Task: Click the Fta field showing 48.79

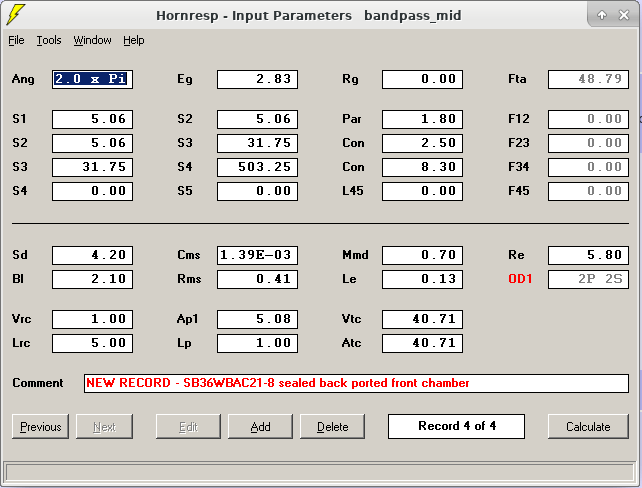Action: click(588, 79)
